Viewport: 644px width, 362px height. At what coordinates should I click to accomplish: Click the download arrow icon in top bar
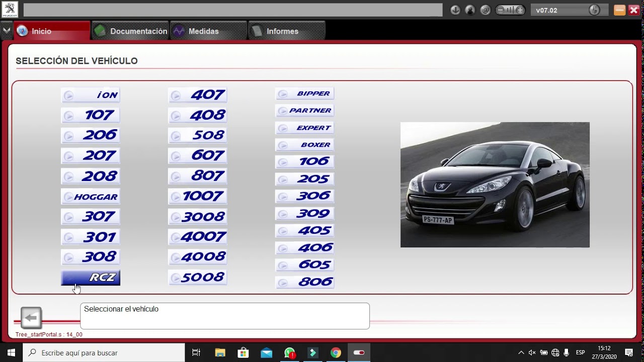click(455, 10)
